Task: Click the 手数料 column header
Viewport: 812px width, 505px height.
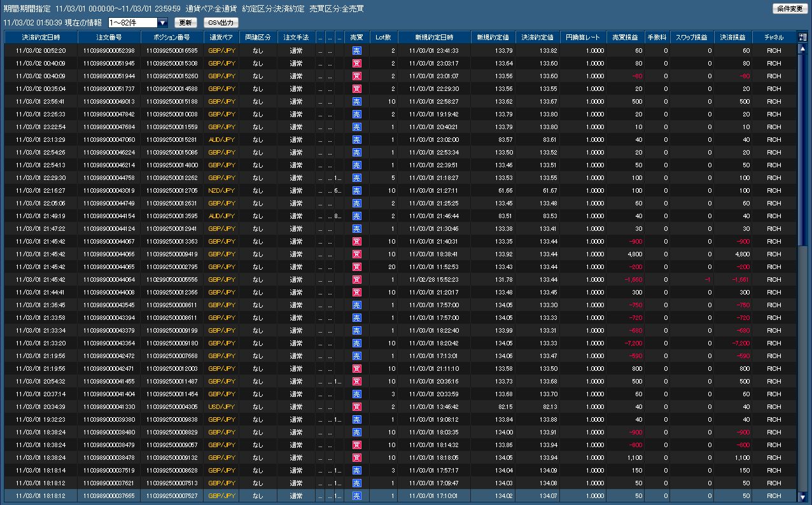Action: coord(657,38)
